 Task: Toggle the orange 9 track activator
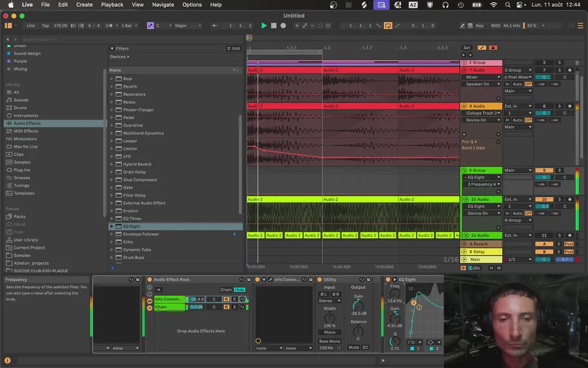point(544,170)
